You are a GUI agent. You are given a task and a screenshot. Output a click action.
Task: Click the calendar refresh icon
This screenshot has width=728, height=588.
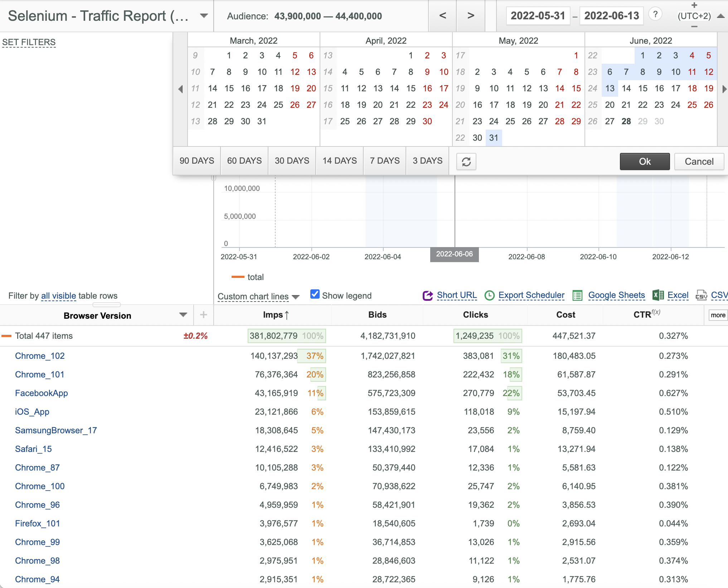(x=466, y=162)
